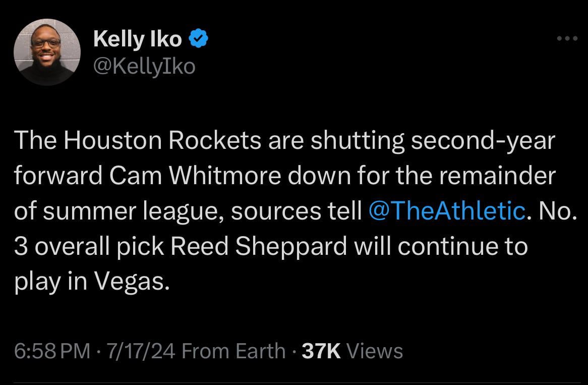Click the Kelly Iko display name

(x=137, y=39)
